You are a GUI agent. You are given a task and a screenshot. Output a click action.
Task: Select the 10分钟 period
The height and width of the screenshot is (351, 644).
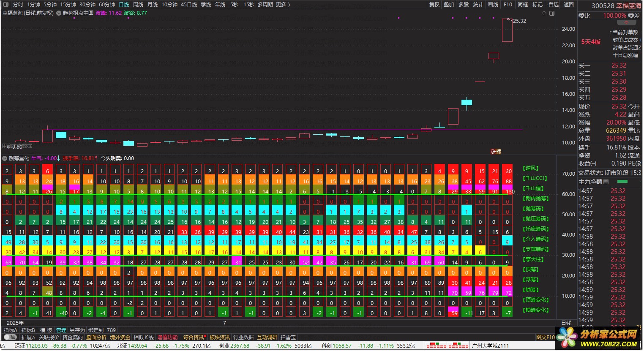169,4
